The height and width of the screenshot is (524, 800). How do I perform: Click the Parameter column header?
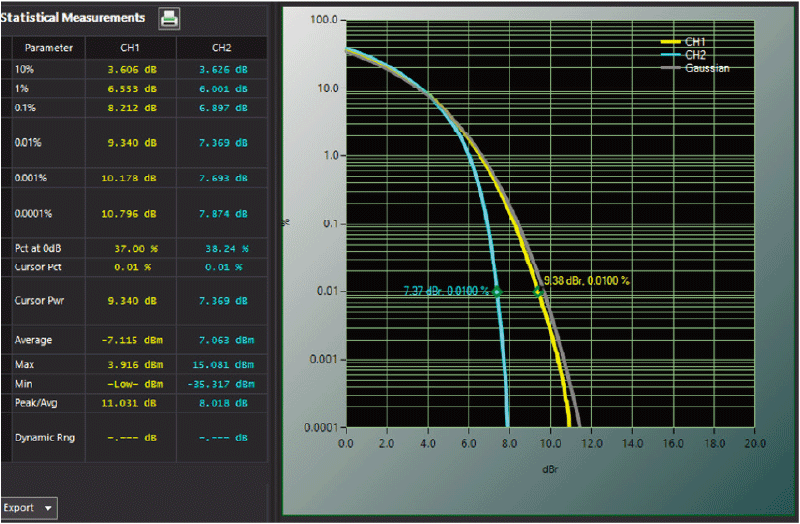(x=48, y=48)
